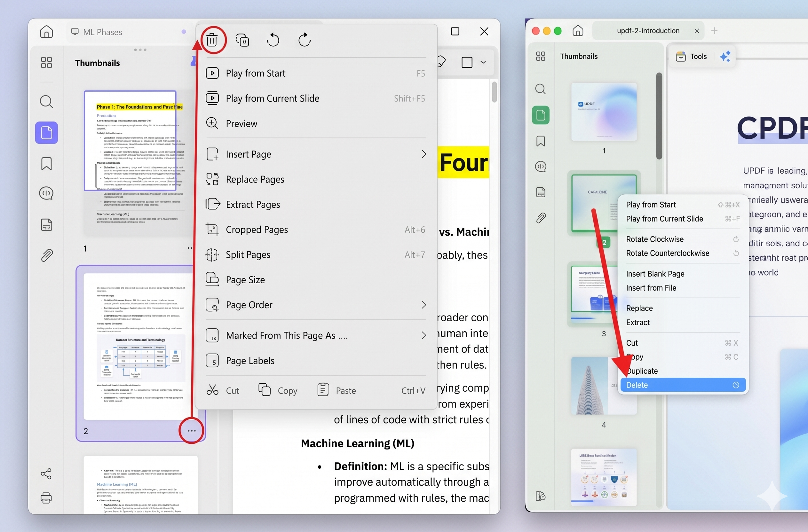
Task: Select Cropped Pages menu item
Action: click(x=316, y=230)
